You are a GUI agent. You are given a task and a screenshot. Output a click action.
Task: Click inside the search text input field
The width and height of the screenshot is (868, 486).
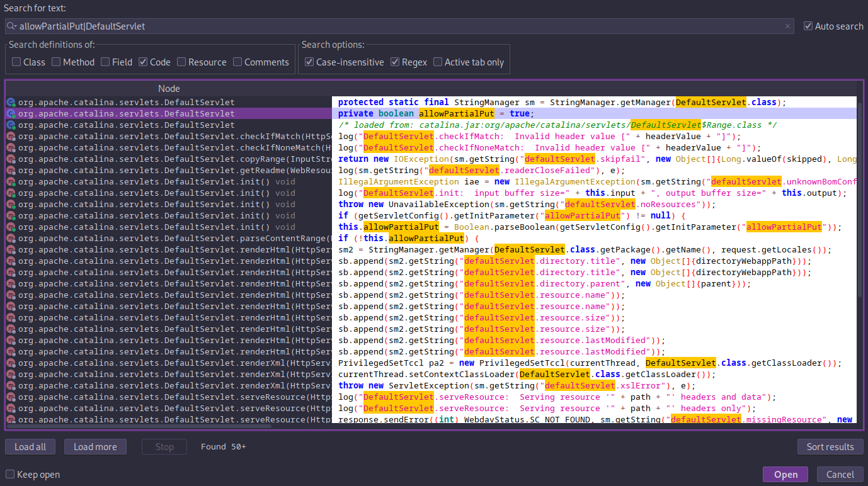(x=378, y=26)
